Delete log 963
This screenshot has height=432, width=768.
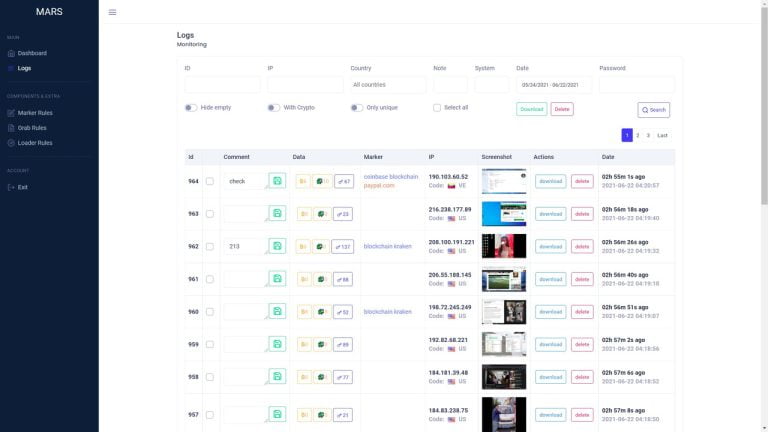point(582,214)
